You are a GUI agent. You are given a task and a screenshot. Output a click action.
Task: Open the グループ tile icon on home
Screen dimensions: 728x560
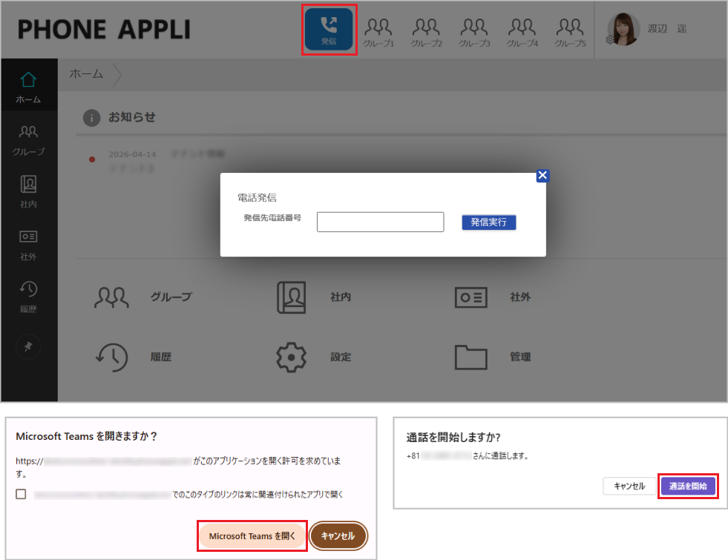pyautogui.click(x=111, y=297)
